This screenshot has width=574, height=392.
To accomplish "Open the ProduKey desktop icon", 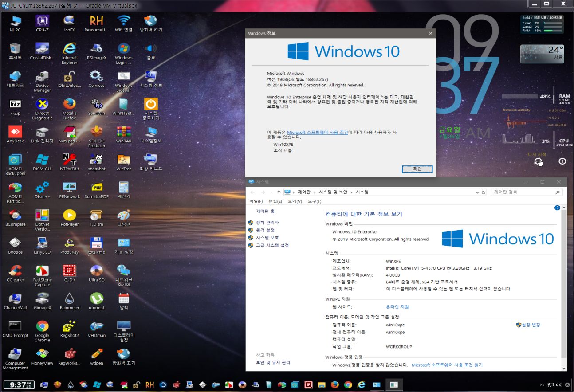I will click(x=69, y=246).
